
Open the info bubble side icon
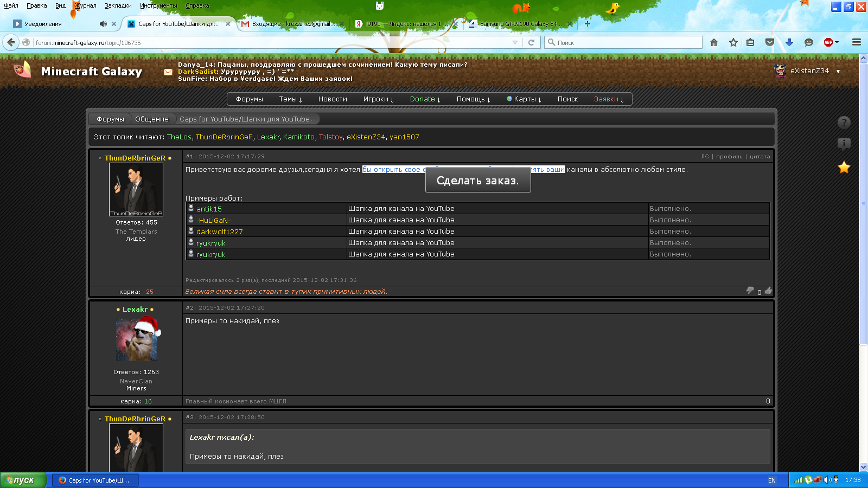[x=844, y=144]
